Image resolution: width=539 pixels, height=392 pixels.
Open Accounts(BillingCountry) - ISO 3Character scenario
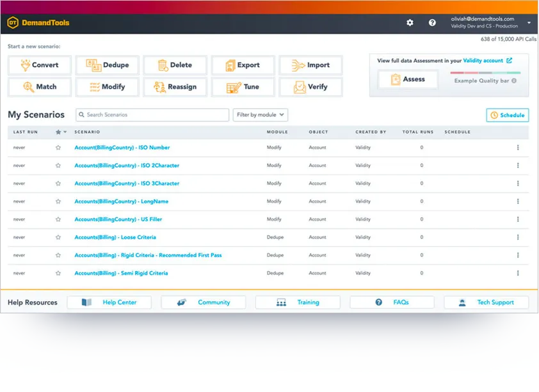coord(127,184)
